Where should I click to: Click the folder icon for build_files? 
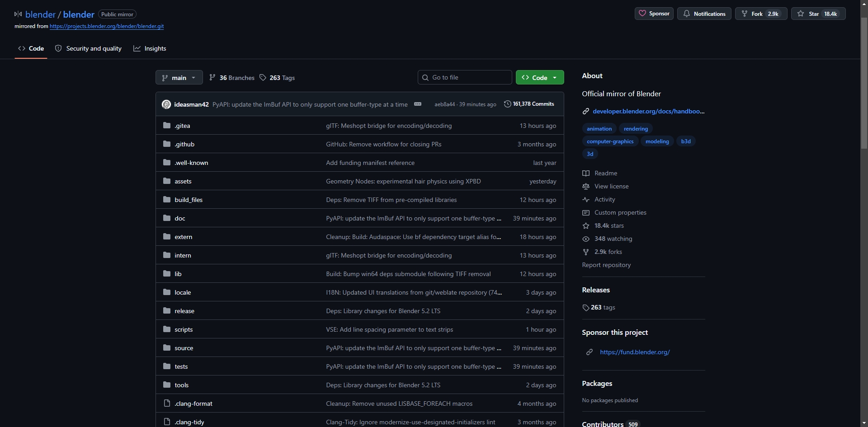pos(167,199)
